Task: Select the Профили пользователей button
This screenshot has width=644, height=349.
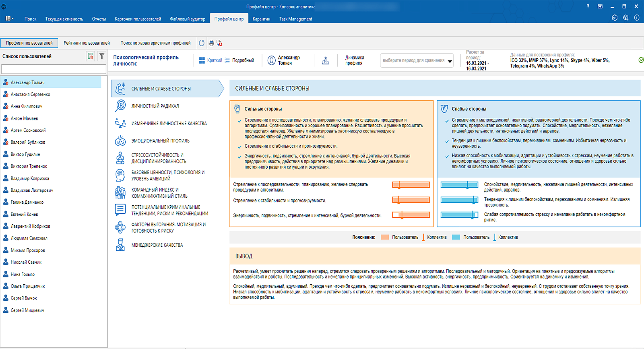Action: tap(29, 43)
